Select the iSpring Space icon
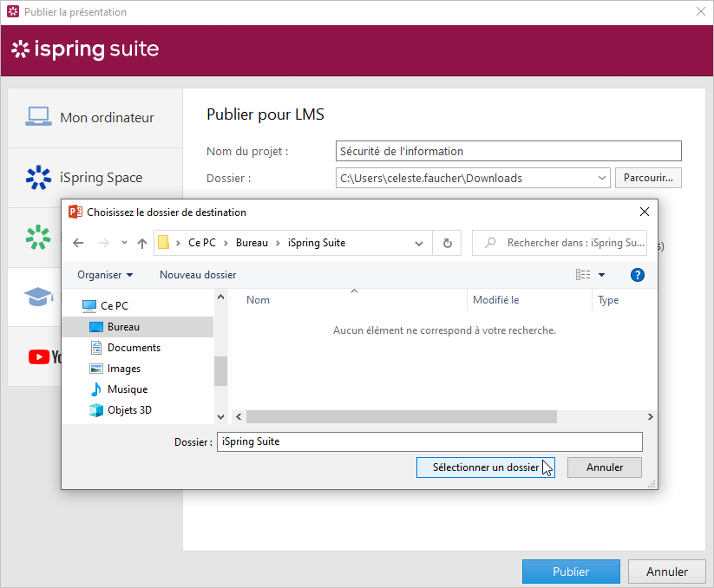This screenshot has width=714, height=588. tap(38, 178)
